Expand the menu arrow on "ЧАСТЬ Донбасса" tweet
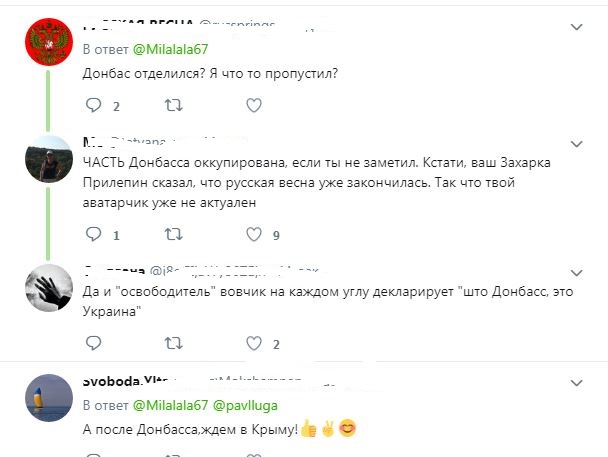Viewport: 608px width, 457px height. (577, 141)
